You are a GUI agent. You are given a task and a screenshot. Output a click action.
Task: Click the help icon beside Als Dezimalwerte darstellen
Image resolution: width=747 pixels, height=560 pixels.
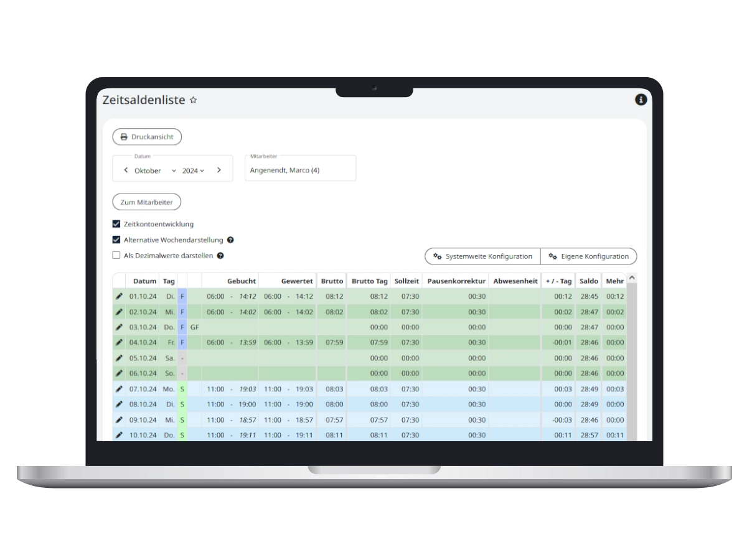click(220, 256)
